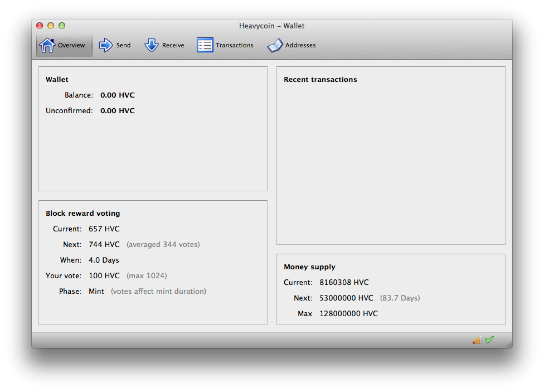Image resolution: width=544 pixels, height=392 pixels.
Task: Click the Unconfirmed value 0.00 HVC
Action: 118,111
